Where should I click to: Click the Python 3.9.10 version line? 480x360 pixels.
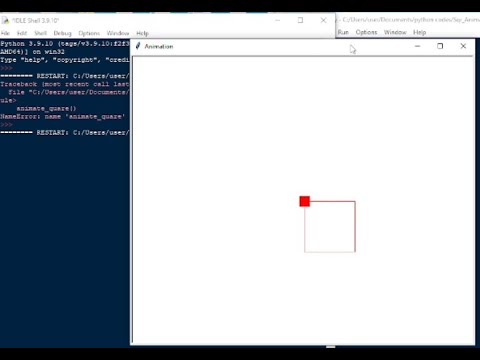[x=65, y=44]
